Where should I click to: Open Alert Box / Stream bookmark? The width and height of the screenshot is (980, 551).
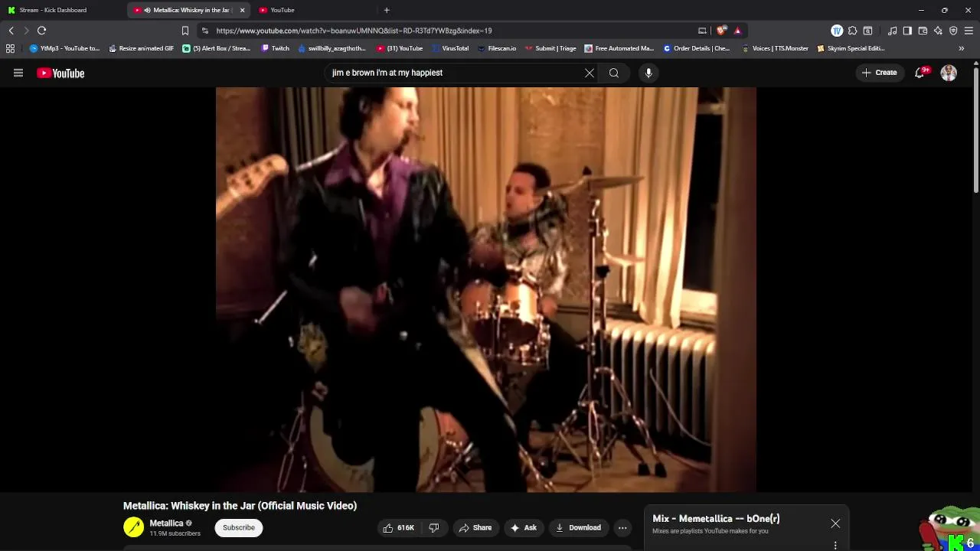click(217, 48)
